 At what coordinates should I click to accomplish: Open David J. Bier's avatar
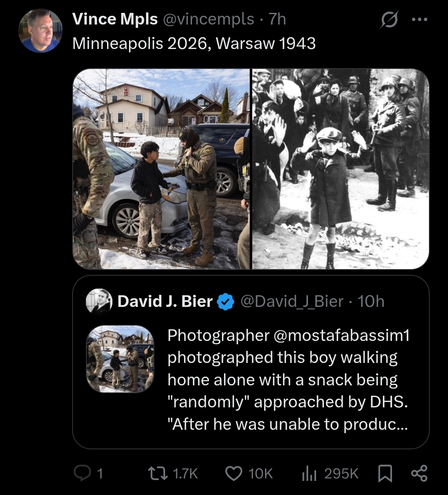click(99, 301)
